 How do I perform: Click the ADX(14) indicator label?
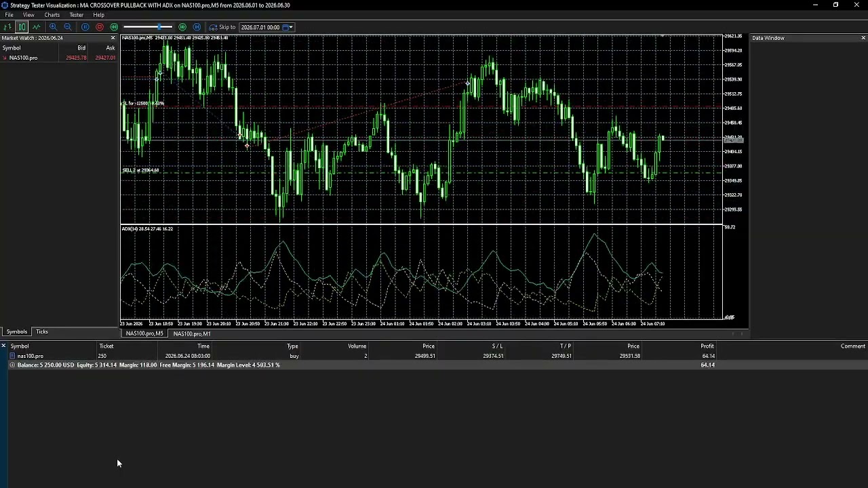[147, 229]
